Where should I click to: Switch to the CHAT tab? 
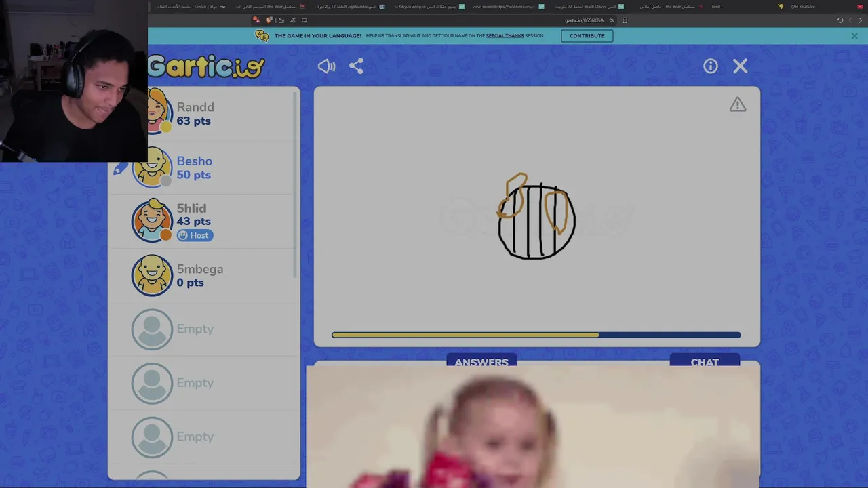coord(705,361)
